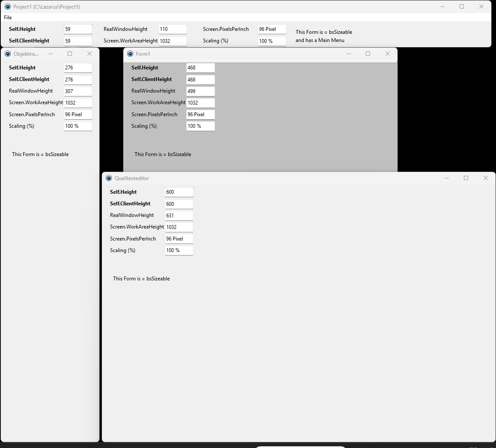This screenshot has width=496, height=448.
Task: Click Screen.WorkAreaHeight field in Objektins window
Action: [x=78, y=102]
